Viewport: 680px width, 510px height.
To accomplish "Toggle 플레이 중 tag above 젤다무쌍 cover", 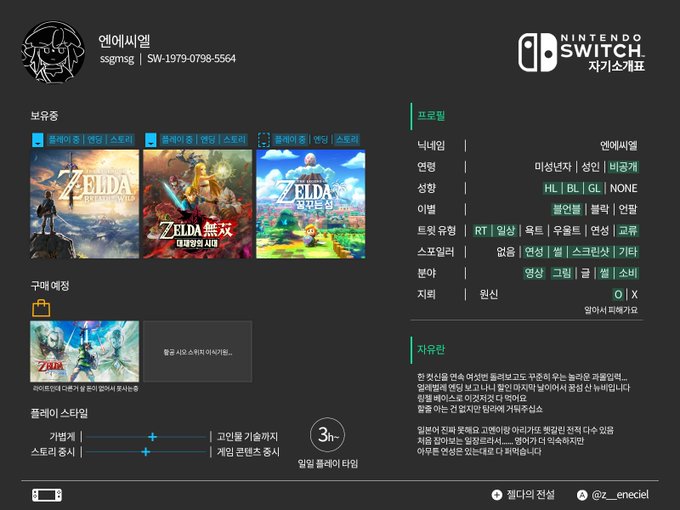I will click(x=177, y=140).
